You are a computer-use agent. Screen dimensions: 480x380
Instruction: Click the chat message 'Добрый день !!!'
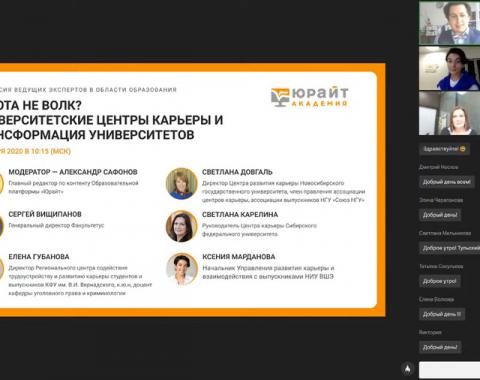click(x=442, y=314)
